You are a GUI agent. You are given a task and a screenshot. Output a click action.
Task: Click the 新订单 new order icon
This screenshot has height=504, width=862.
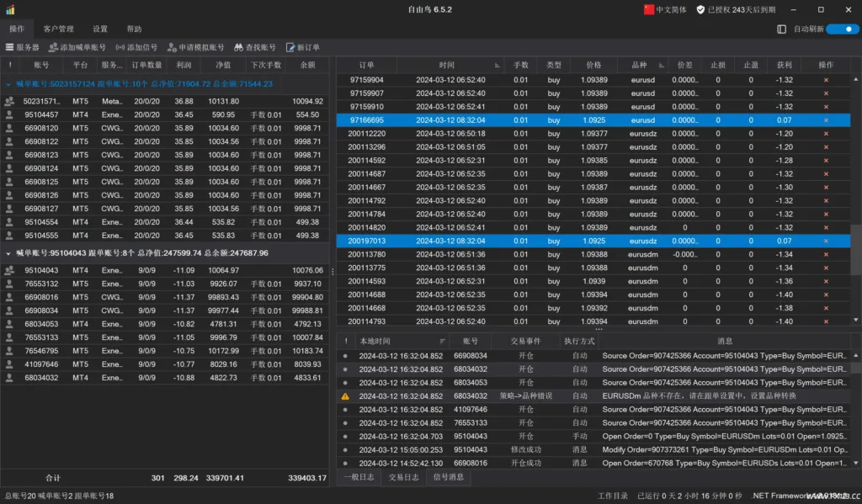[290, 47]
